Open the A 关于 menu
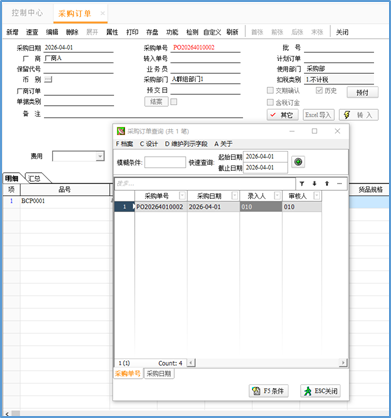 [223, 144]
